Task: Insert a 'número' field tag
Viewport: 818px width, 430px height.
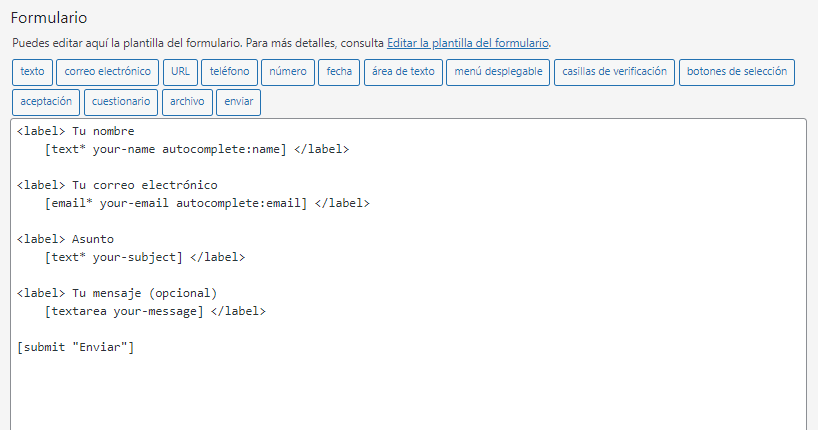Action: 288,72
